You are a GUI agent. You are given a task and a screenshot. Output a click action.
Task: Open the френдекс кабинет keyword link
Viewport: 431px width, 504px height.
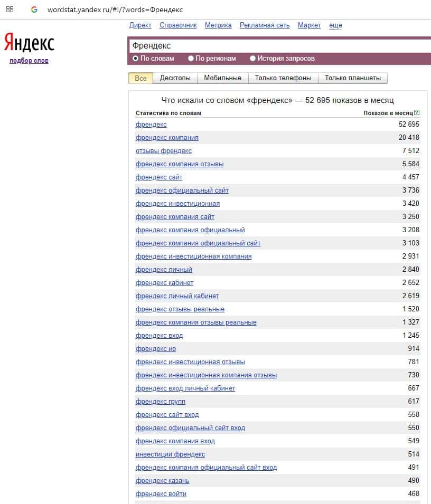(164, 282)
